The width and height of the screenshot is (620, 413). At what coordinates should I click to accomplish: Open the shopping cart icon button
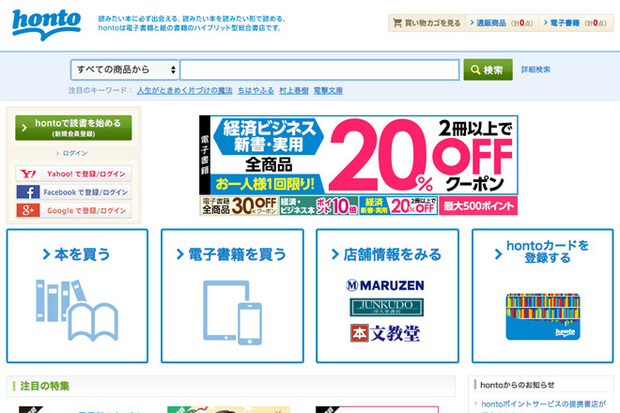(397, 23)
